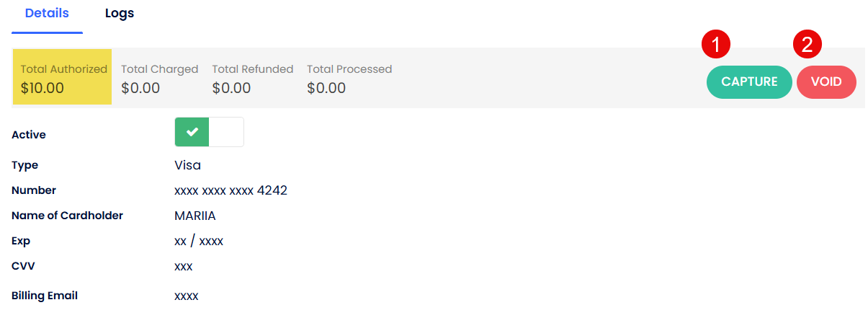
Task: Click the masked expiration date value
Action: [199, 241]
